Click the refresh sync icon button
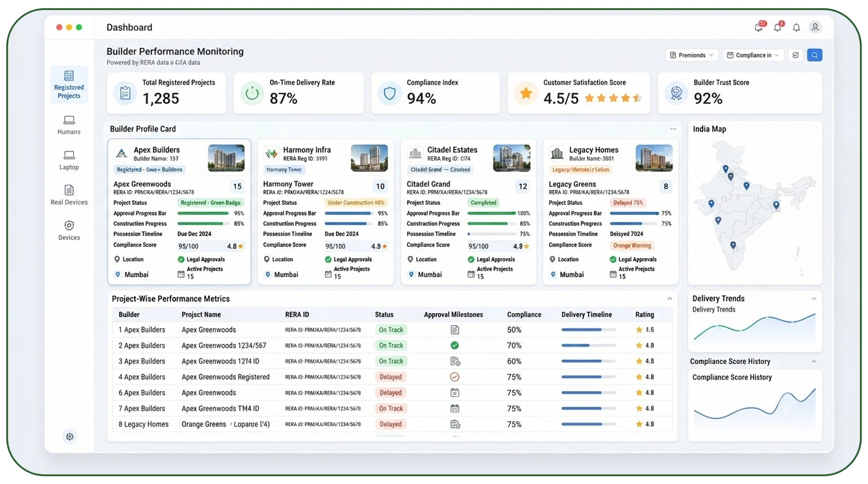Viewport: 868px width, 484px height. pyautogui.click(x=795, y=55)
